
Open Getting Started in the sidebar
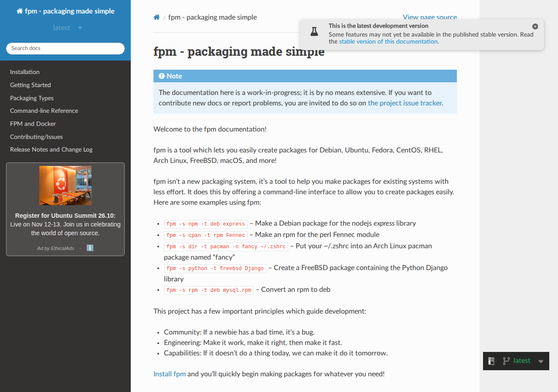point(31,85)
